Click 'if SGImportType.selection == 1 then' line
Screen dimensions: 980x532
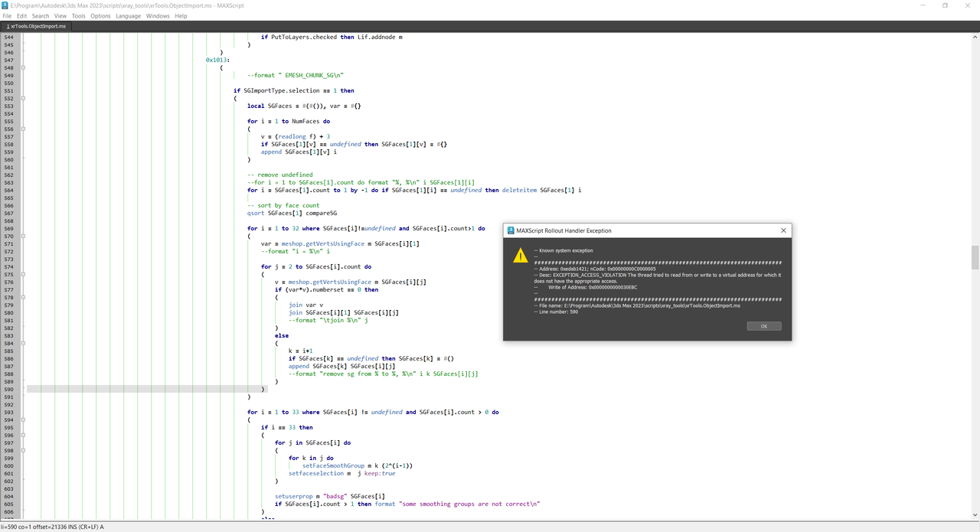pyautogui.click(x=294, y=90)
